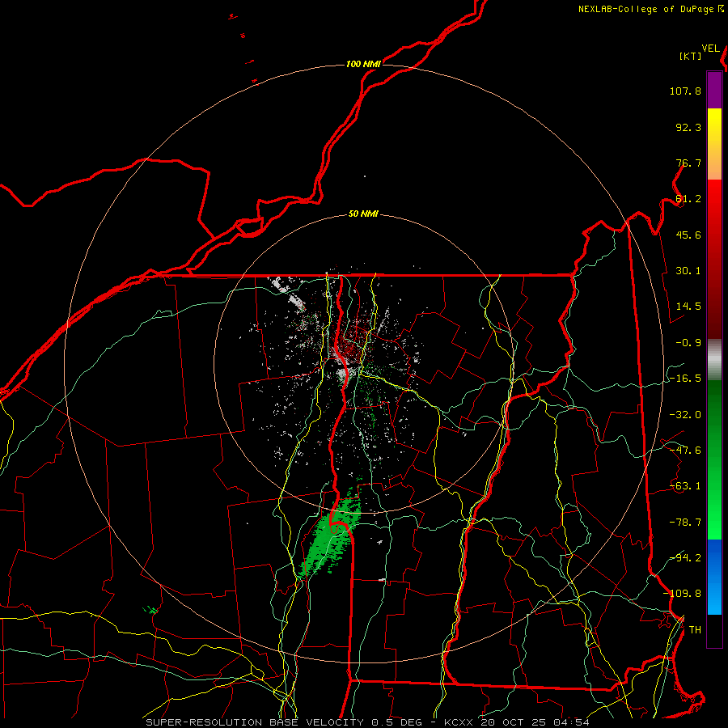
Task: Click the Super-Resolution Base Velocity caption
Action: pyautogui.click(x=367, y=722)
